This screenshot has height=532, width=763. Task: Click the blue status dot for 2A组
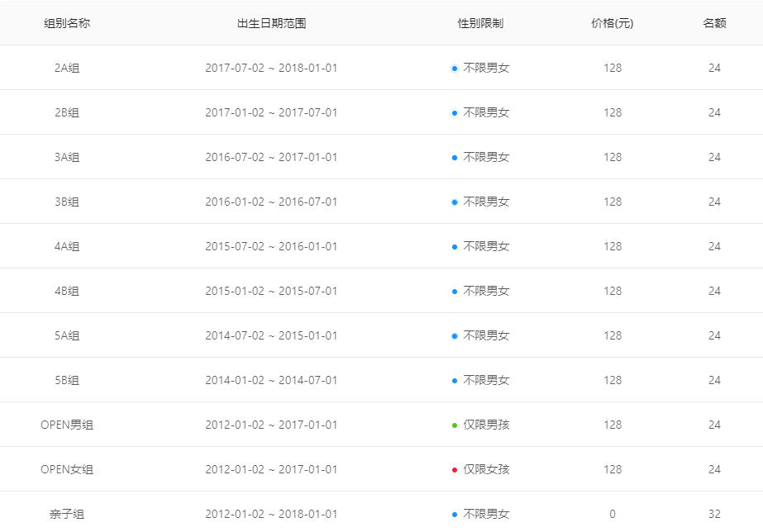[455, 69]
